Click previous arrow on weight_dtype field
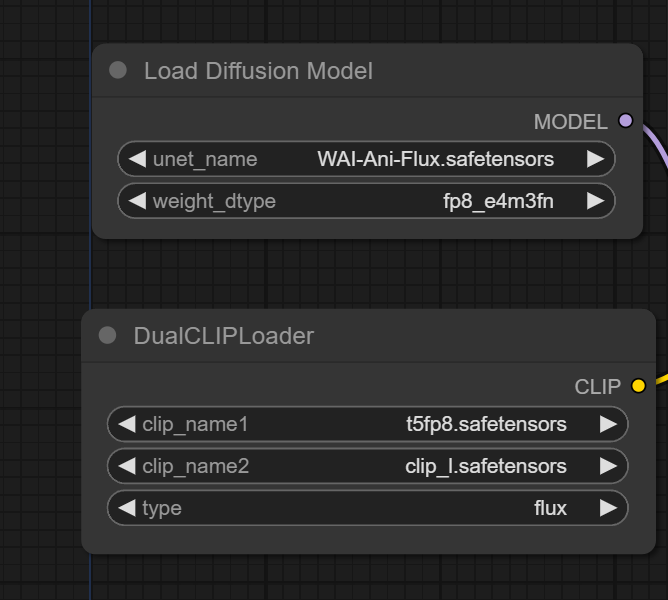 pos(136,201)
